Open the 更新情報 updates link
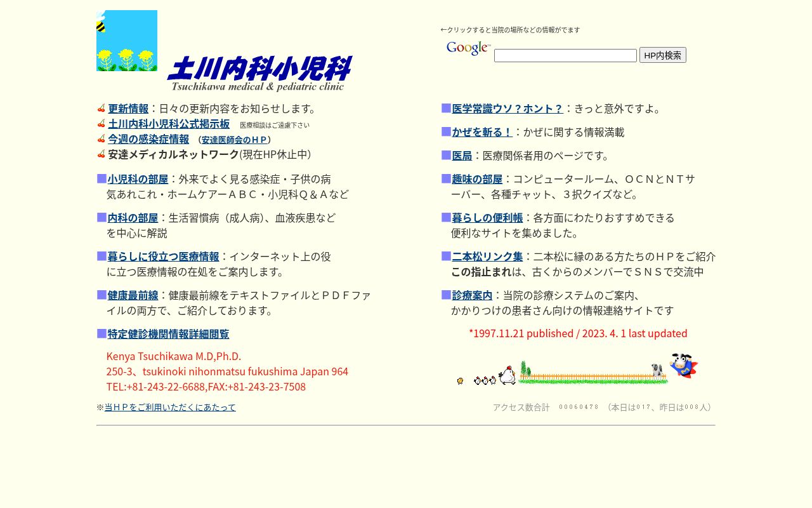Viewport: 812px width, 508px height. click(x=128, y=109)
